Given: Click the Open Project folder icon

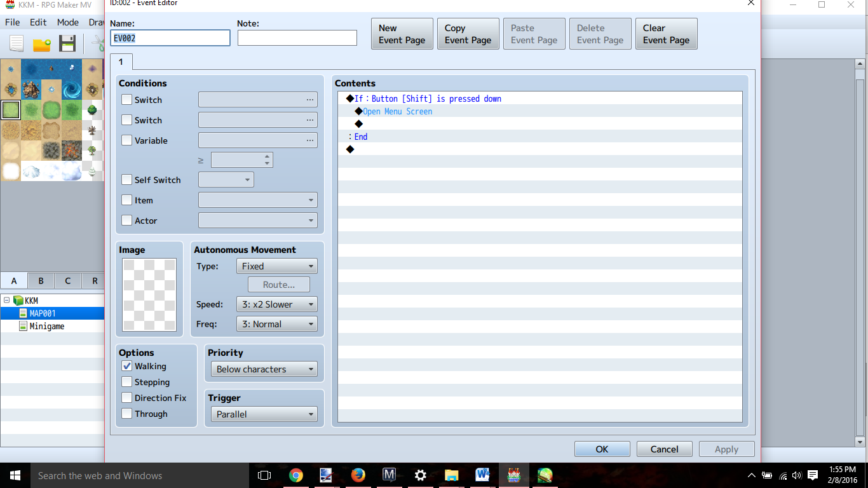Looking at the screenshot, I should point(42,44).
